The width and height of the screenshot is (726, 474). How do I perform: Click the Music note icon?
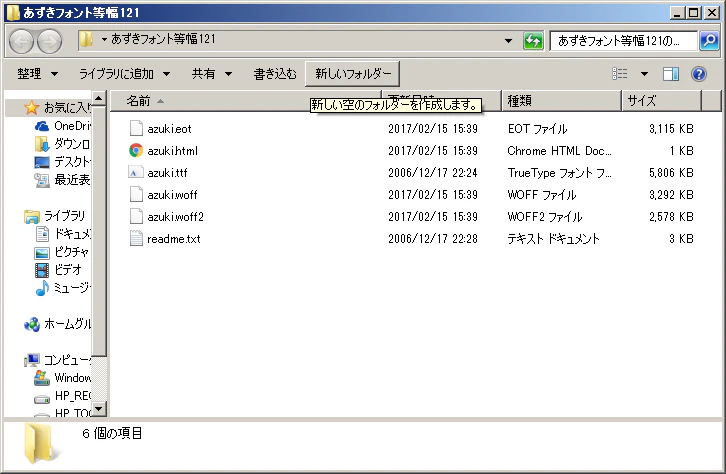pos(42,288)
